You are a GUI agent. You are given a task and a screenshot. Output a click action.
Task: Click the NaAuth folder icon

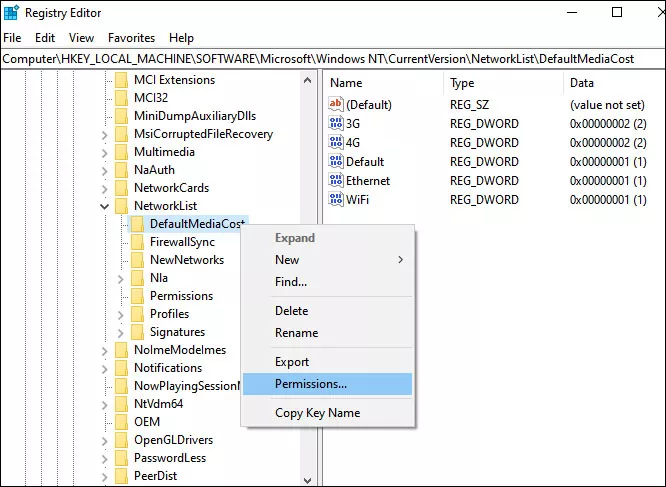click(121, 170)
